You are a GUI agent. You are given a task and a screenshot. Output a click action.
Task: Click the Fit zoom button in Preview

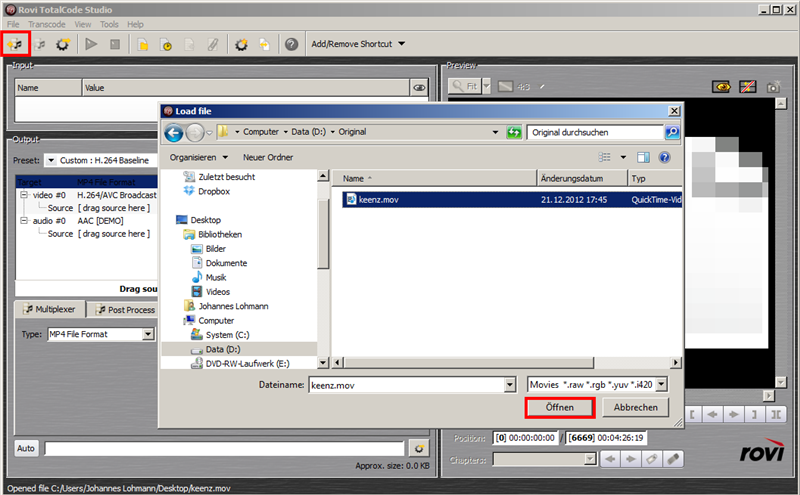pos(465,86)
